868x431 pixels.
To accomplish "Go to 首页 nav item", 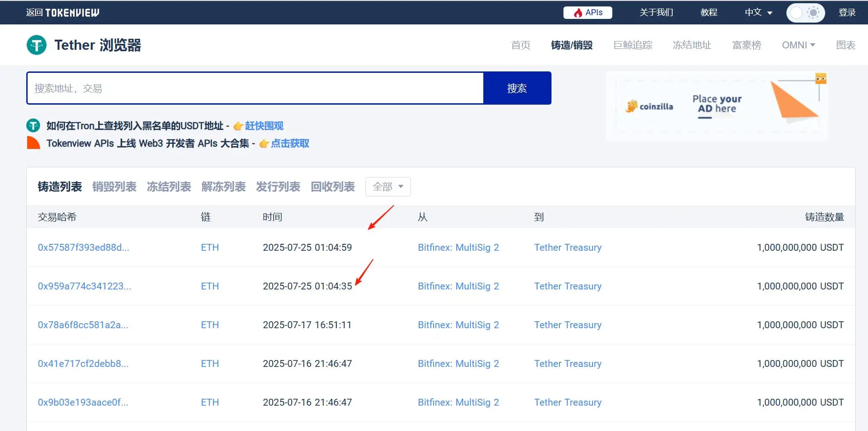I will point(521,45).
